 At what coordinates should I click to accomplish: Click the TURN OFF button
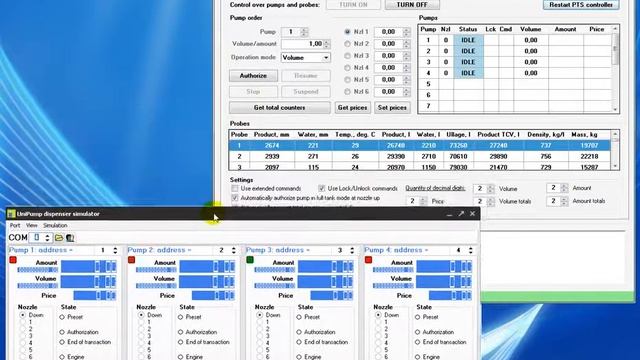coord(412,5)
